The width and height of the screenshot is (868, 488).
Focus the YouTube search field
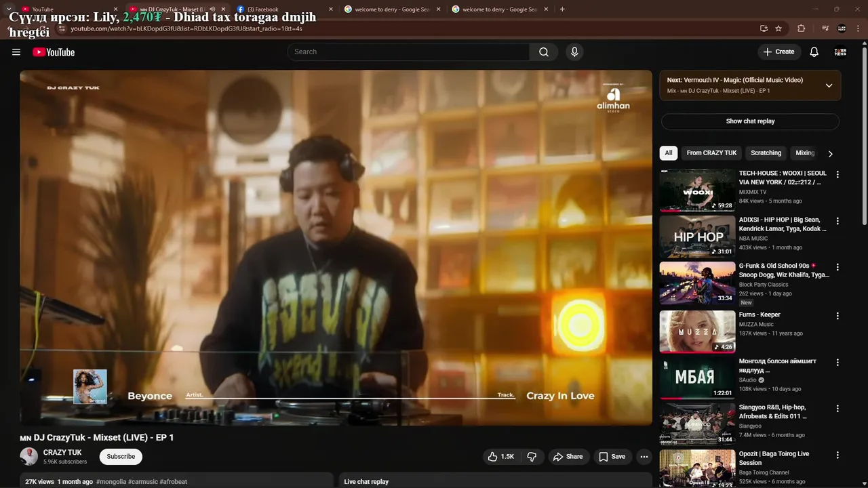click(409, 52)
